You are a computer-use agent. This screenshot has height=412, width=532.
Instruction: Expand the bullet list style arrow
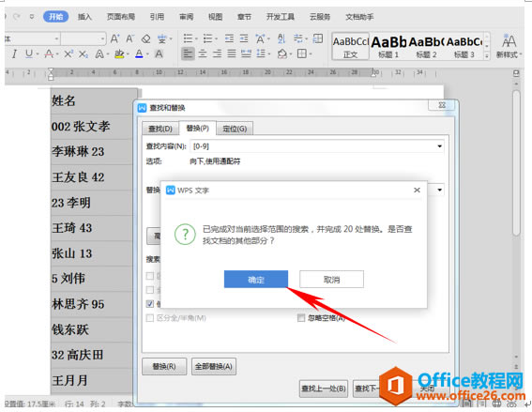pyautogui.click(x=196, y=38)
